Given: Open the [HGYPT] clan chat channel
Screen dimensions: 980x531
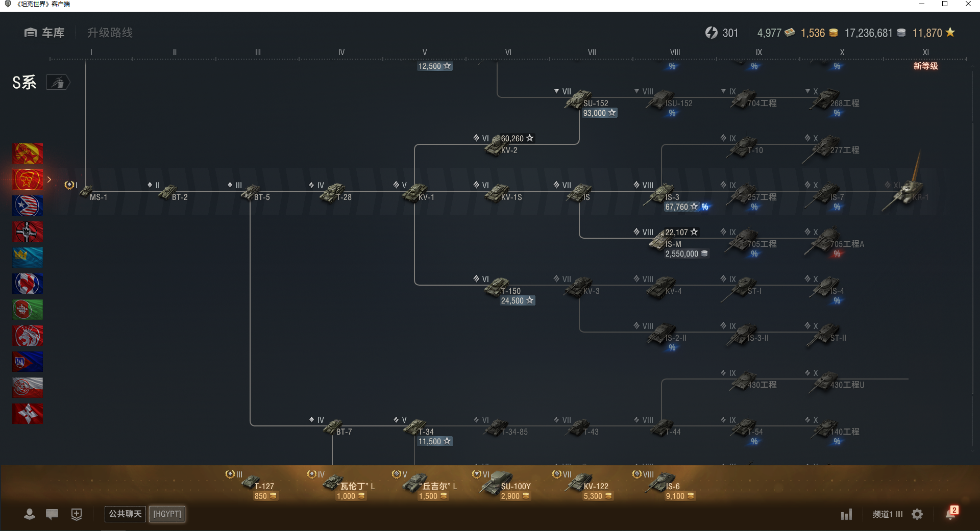Looking at the screenshot, I should click(x=167, y=514).
